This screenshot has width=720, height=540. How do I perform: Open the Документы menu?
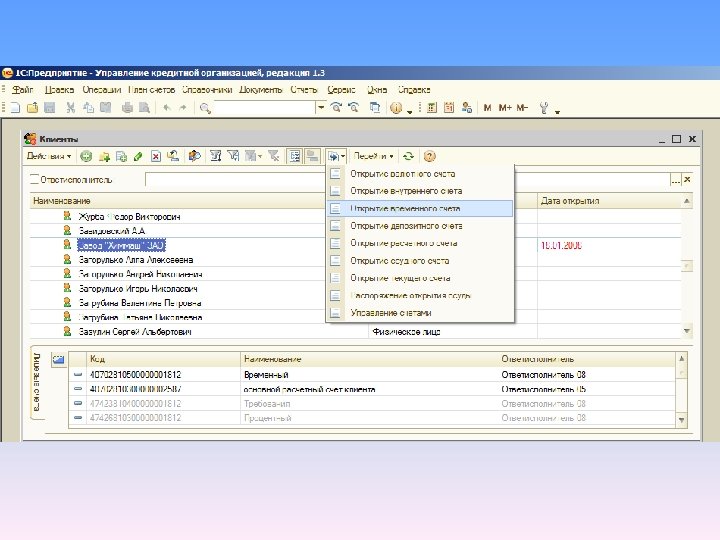(x=260, y=90)
